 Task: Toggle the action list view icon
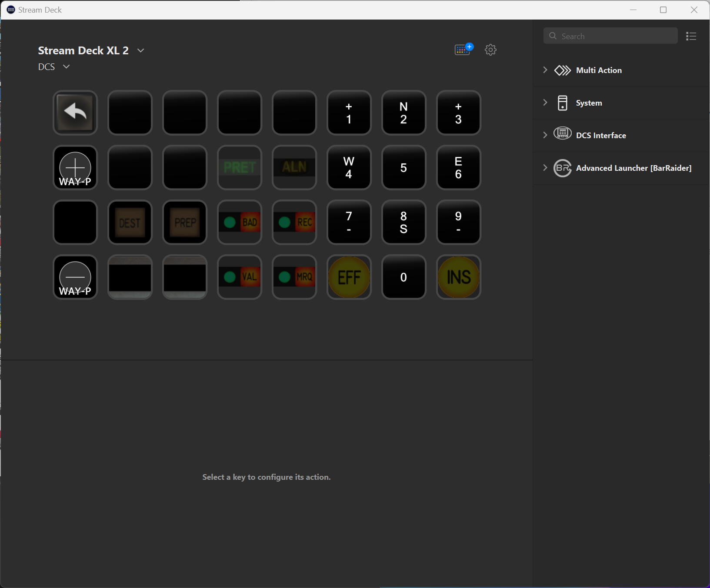click(x=691, y=37)
